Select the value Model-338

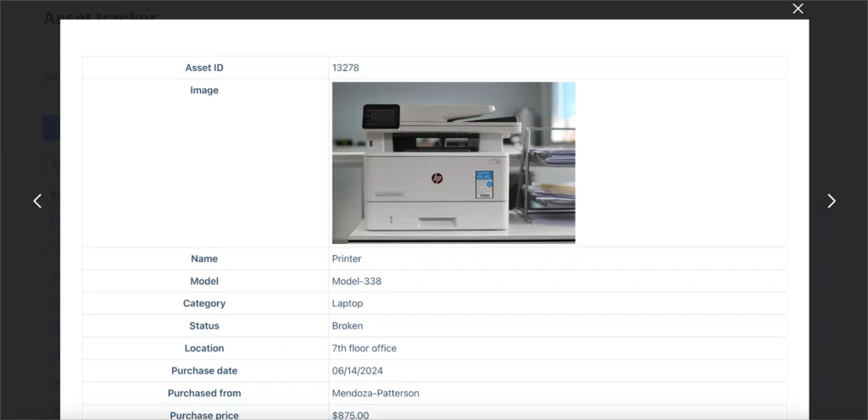coord(357,281)
